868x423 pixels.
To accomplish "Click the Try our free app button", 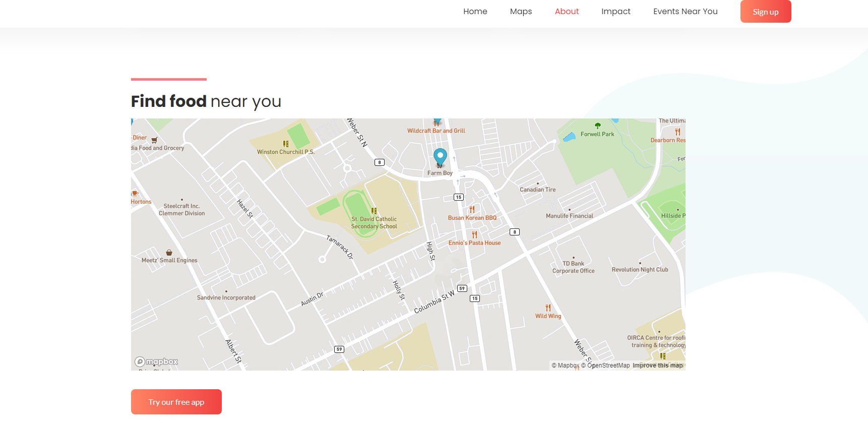I will coord(176,402).
